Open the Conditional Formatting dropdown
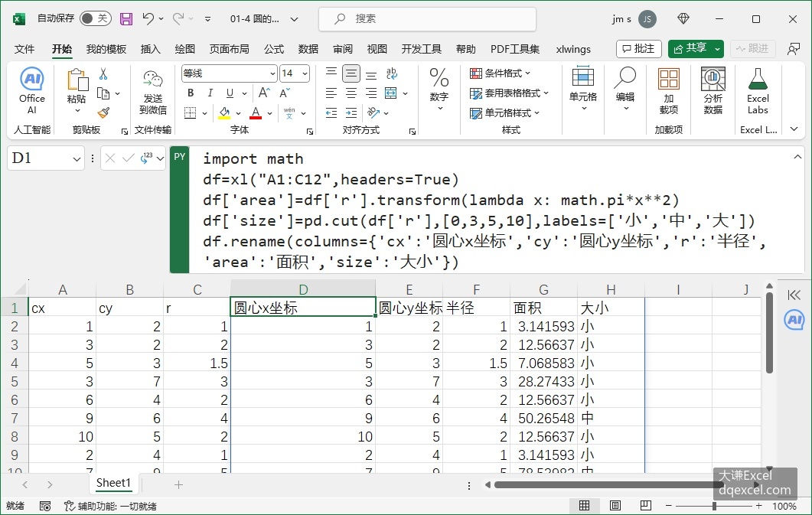Viewport: 812px width, 515px height. coord(501,73)
